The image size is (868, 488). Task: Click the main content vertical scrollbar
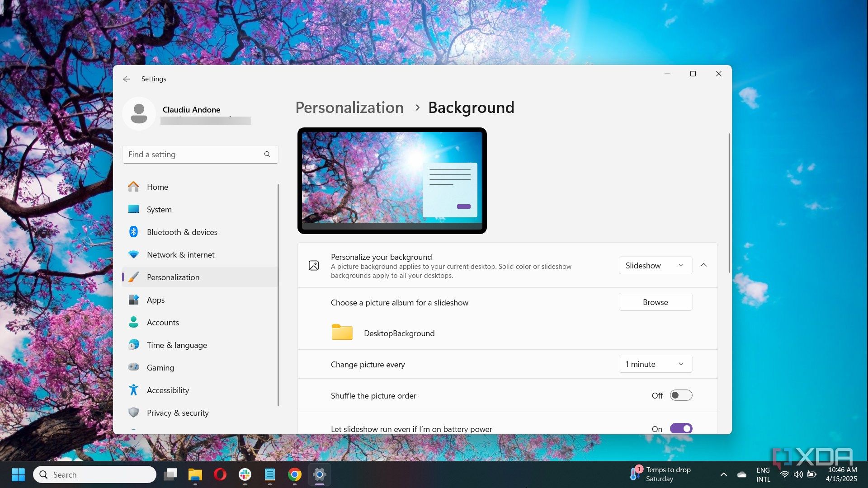[x=729, y=203]
